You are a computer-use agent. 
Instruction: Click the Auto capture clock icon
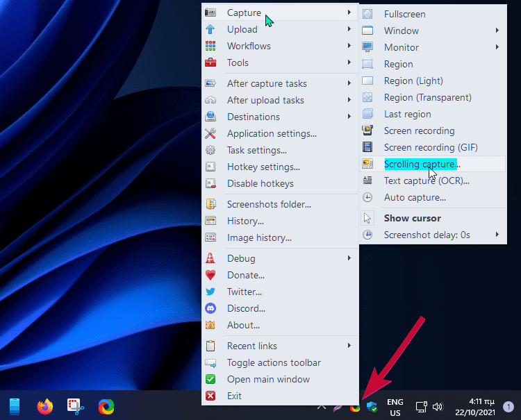[367, 197]
